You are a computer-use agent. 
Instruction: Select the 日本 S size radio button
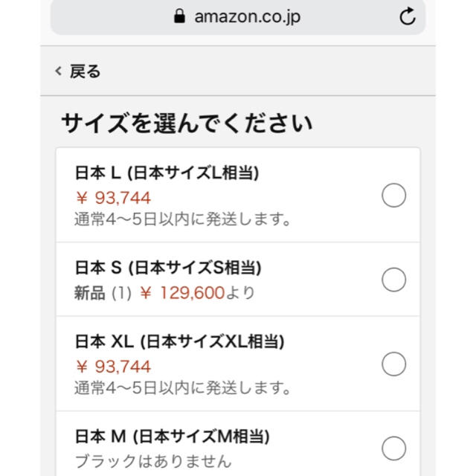tap(393, 280)
